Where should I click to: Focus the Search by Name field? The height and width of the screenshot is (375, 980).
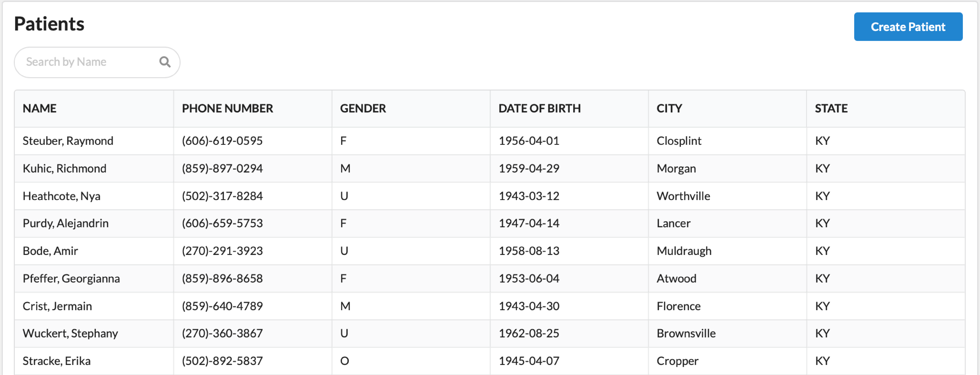(x=97, y=62)
